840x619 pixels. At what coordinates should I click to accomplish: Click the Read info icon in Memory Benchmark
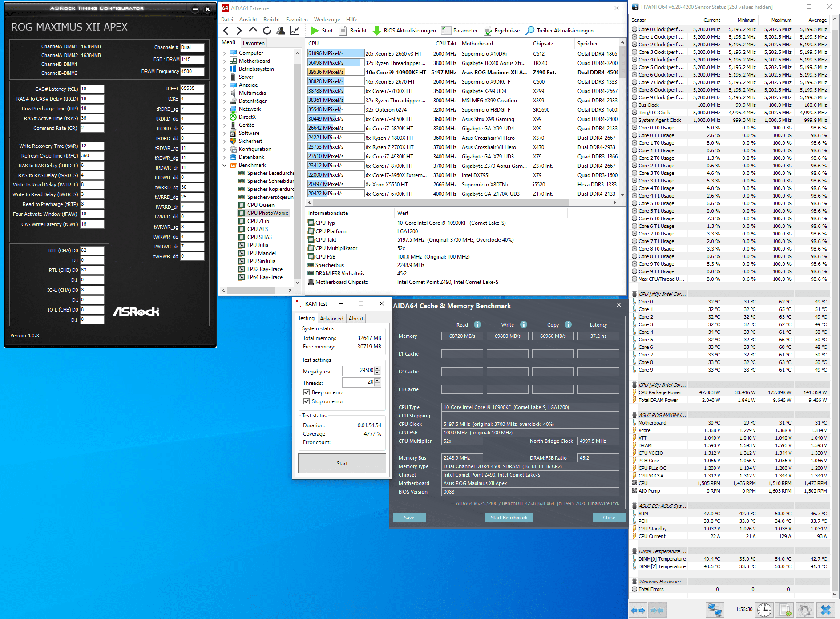click(x=477, y=324)
